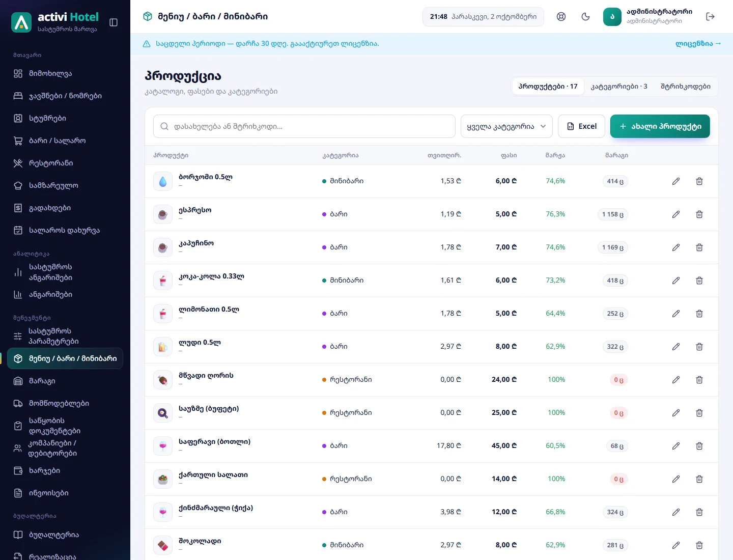
Task: Delete the ბორჯომი 0.5ლ product
Action: (699, 181)
